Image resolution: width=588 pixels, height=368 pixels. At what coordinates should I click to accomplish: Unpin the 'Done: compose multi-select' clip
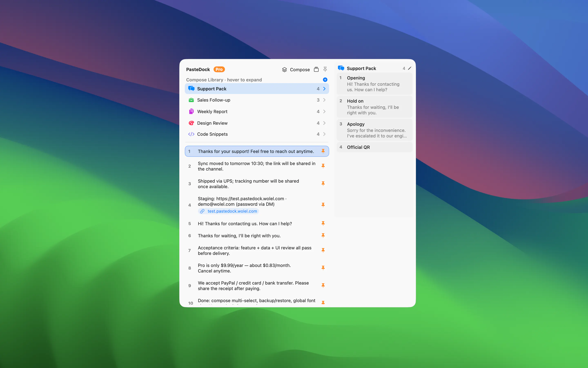point(323,303)
